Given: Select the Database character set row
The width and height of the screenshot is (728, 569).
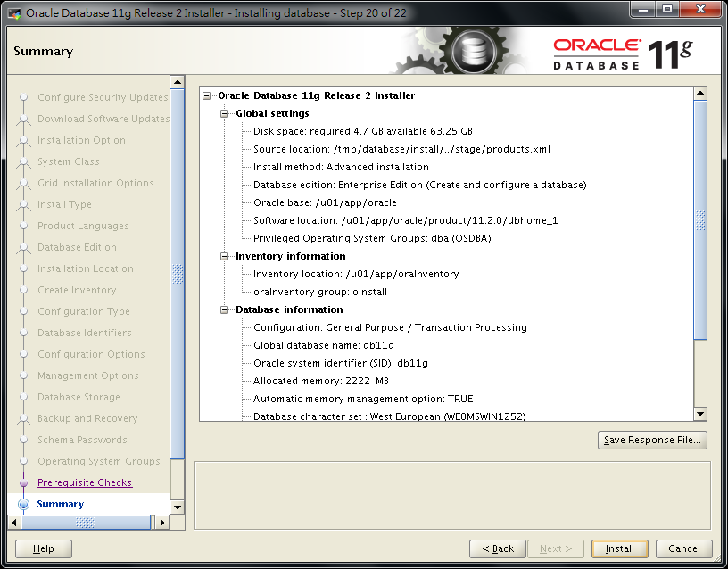Looking at the screenshot, I should point(389,416).
